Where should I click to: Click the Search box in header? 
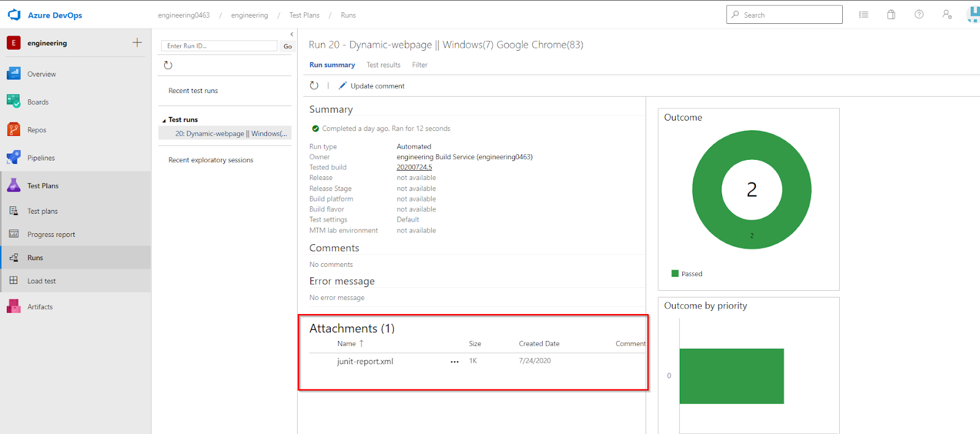click(784, 15)
